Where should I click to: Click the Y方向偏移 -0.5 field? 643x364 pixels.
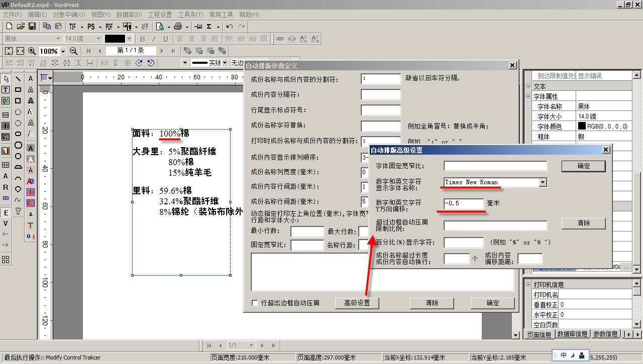coord(464,203)
